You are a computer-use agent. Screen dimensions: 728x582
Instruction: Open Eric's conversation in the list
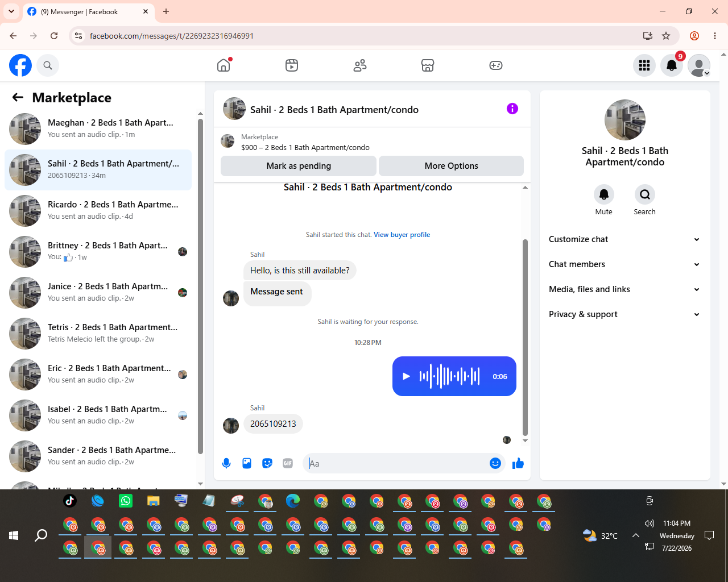pos(98,375)
